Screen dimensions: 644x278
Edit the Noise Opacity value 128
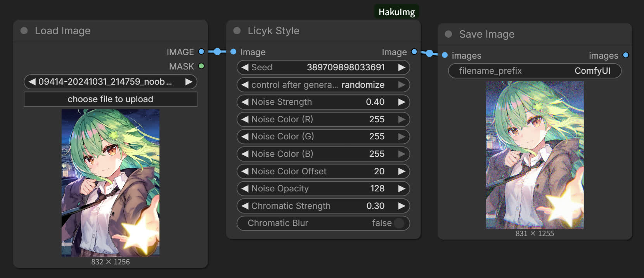click(377, 188)
